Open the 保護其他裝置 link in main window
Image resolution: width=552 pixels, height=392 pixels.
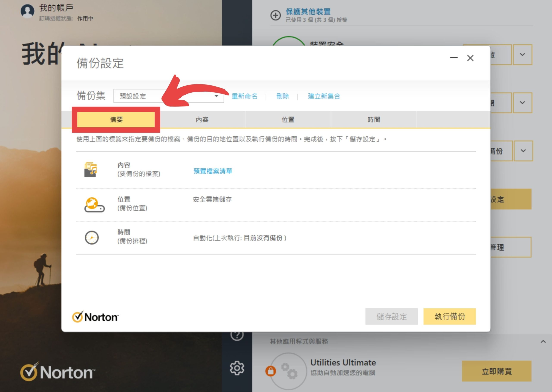click(x=308, y=12)
